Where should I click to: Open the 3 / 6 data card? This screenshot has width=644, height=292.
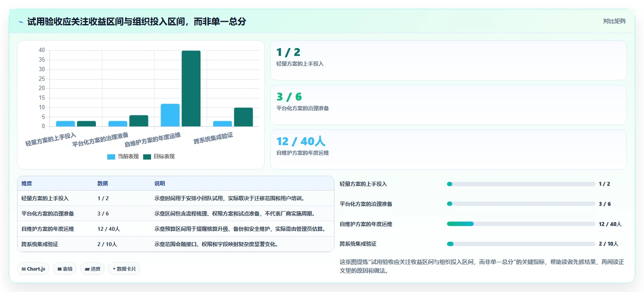coord(448,105)
